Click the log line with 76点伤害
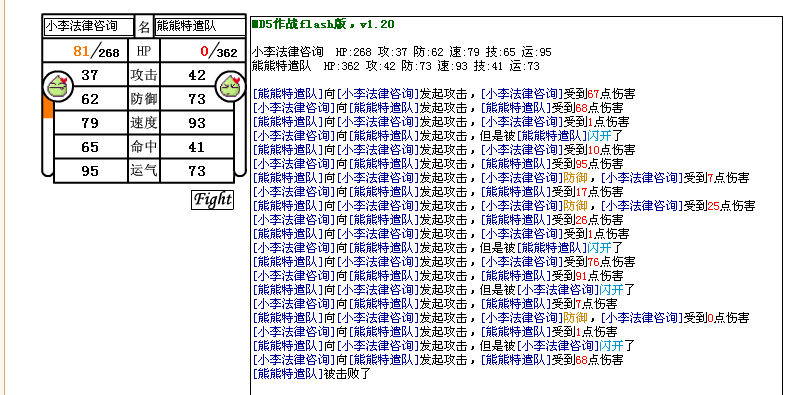This screenshot has height=395, width=788. pyautogui.click(x=443, y=262)
